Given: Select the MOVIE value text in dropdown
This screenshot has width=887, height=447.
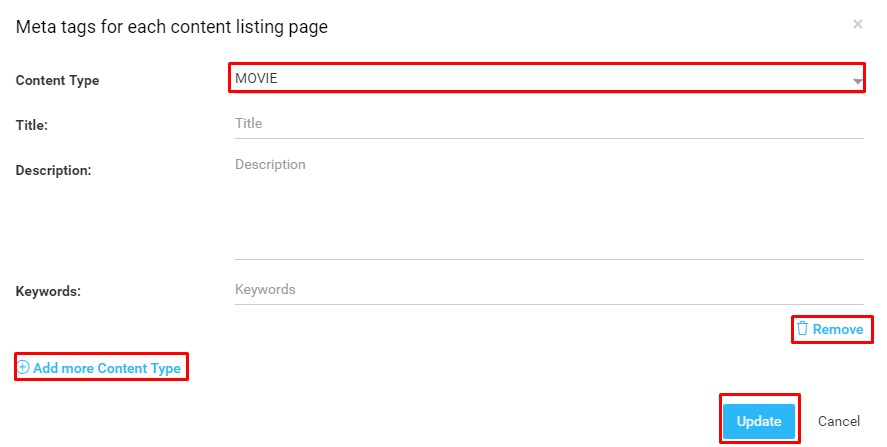Looking at the screenshot, I should [256, 78].
